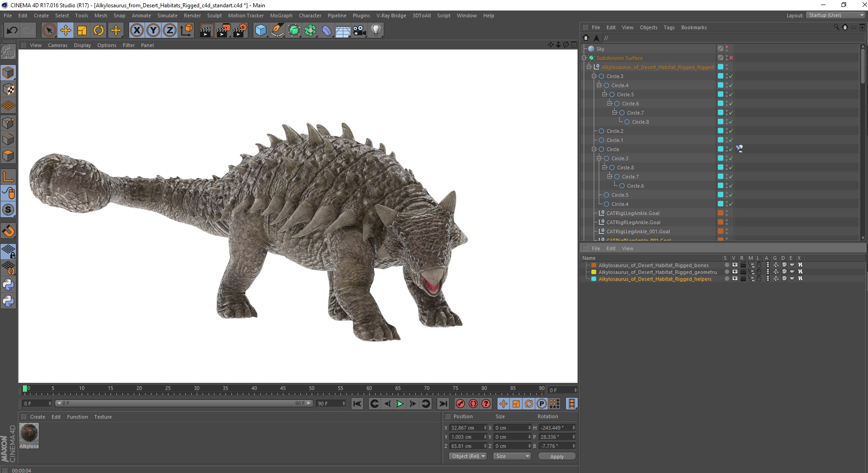Click the Autokeying button
868x473 pixels.
pyautogui.click(x=473, y=404)
